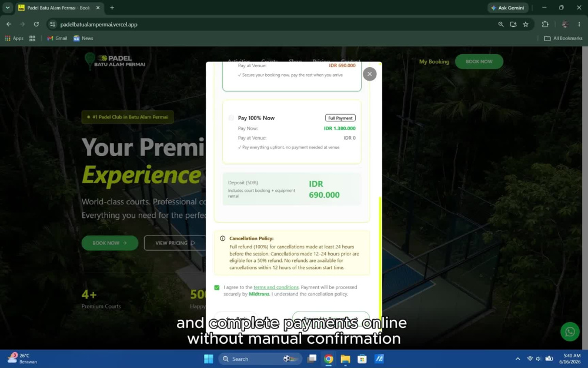Open the battery tray icon
Image resolution: width=588 pixels, height=368 pixels.
(549, 359)
